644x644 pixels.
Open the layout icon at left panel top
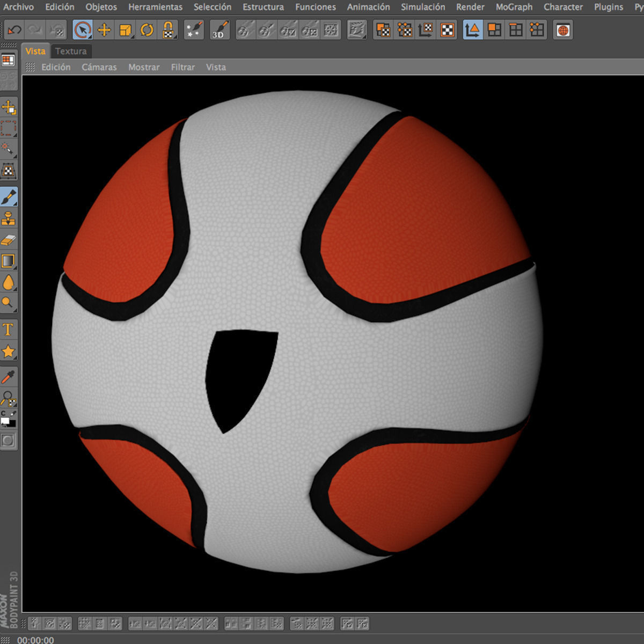click(x=8, y=60)
